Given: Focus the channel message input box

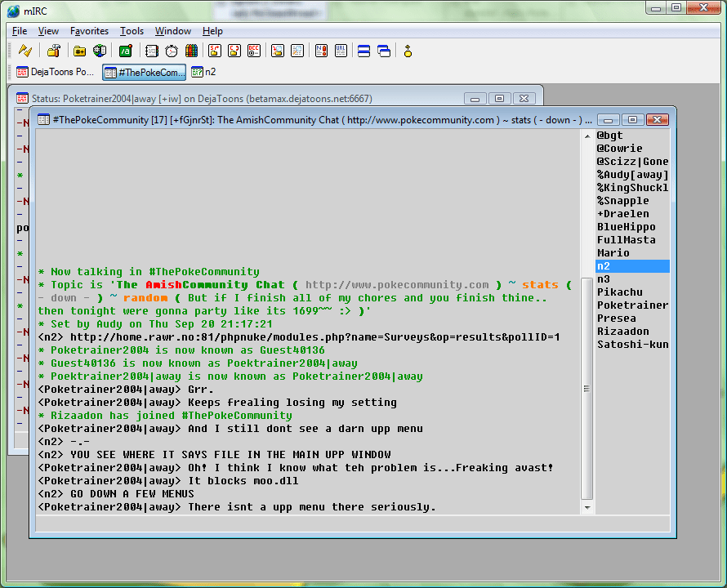Looking at the screenshot, I should pyautogui.click(x=353, y=524).
